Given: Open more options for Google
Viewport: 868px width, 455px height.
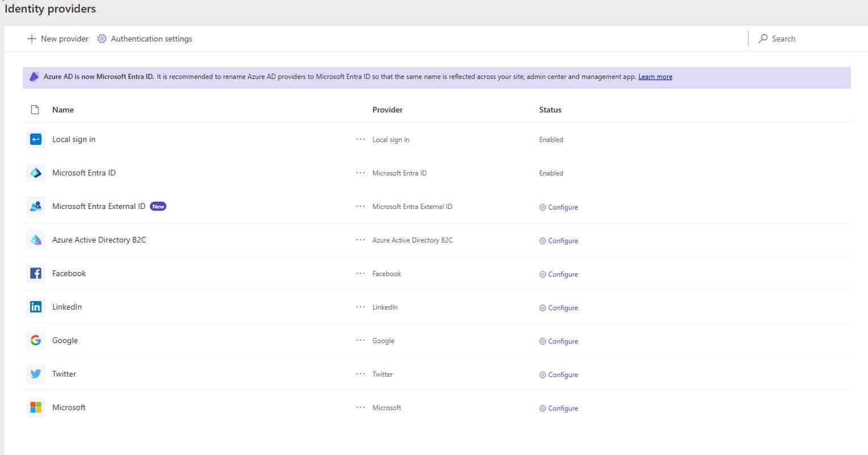Looking at the screenshot, I should (360, 340).
